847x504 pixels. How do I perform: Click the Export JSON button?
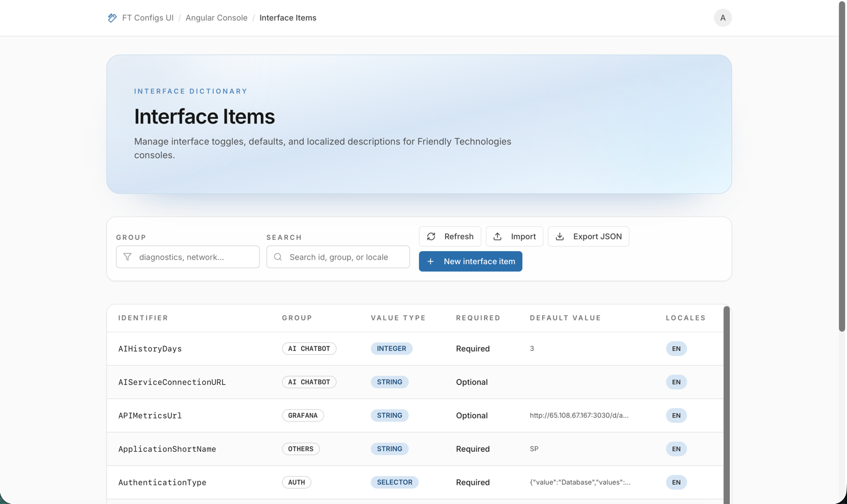[588, 236]
